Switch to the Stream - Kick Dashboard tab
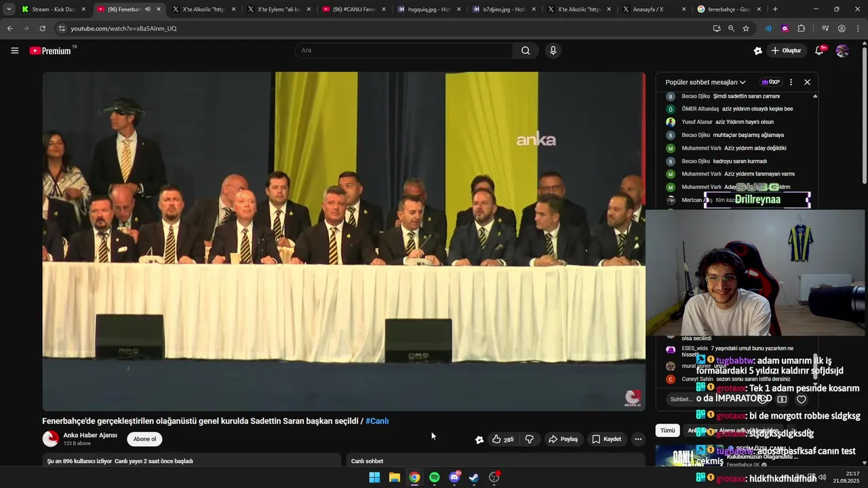The width and height of the screenshot is (868, 488). (53, 9)
